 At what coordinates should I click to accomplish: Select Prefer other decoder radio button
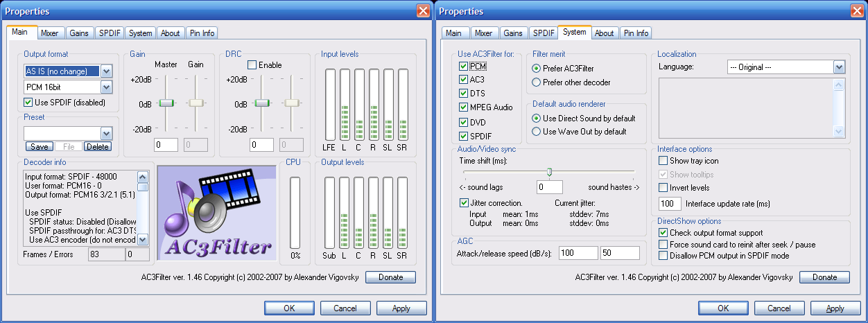point(536,82)
